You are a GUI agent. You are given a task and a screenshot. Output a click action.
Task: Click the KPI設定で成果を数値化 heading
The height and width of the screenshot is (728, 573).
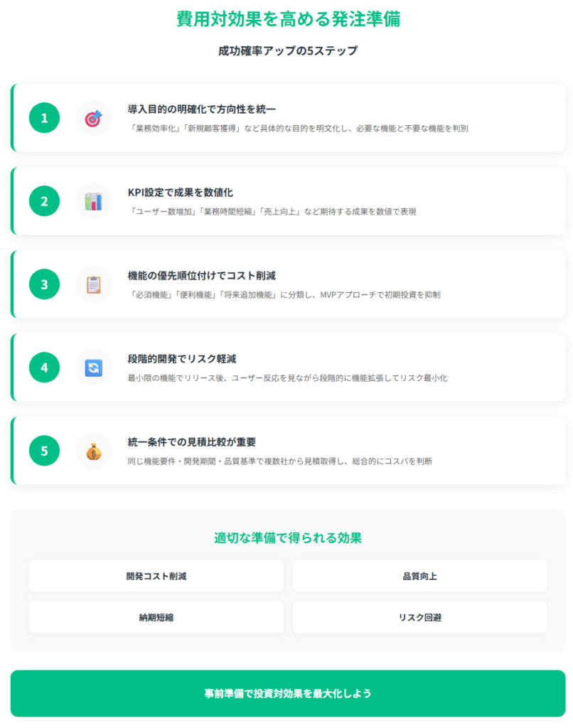coord(180,192)
